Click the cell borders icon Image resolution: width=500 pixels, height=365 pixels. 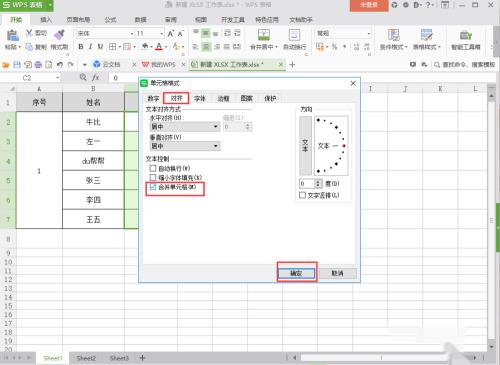click(113, 47)
